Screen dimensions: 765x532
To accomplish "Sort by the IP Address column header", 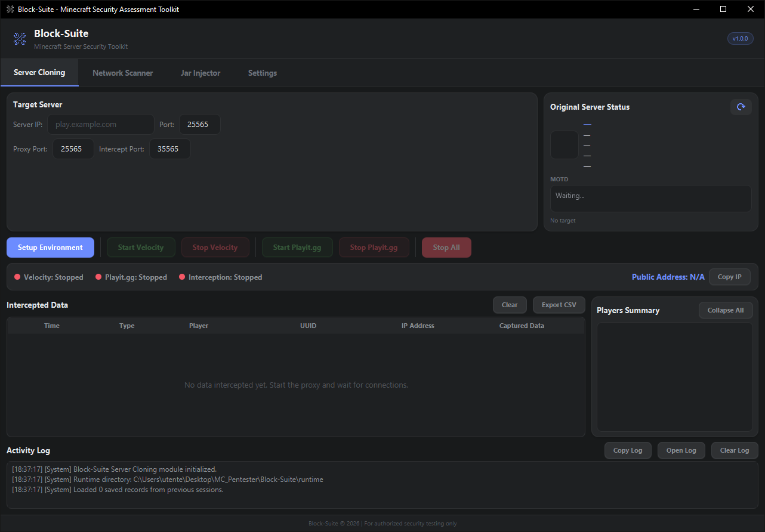I will pos(418,326).
